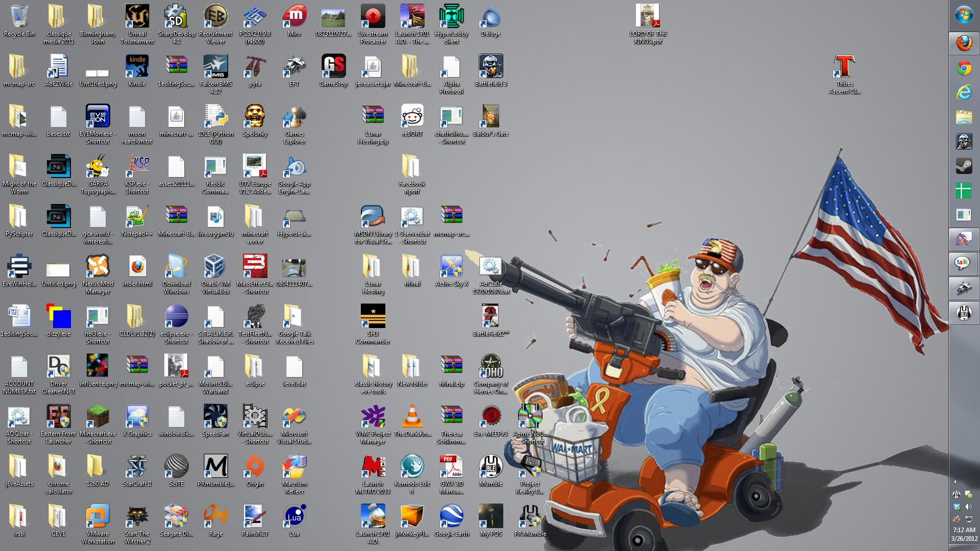
Task: Launch Chrome from the taskbar
Action: pyautogui.click(x=964, y=68)
